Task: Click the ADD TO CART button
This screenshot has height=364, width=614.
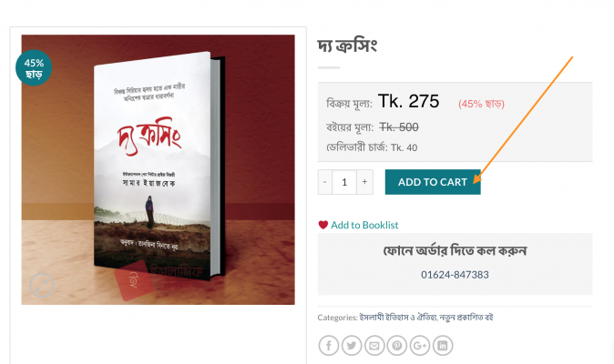Action: click(x=433, y=182)
